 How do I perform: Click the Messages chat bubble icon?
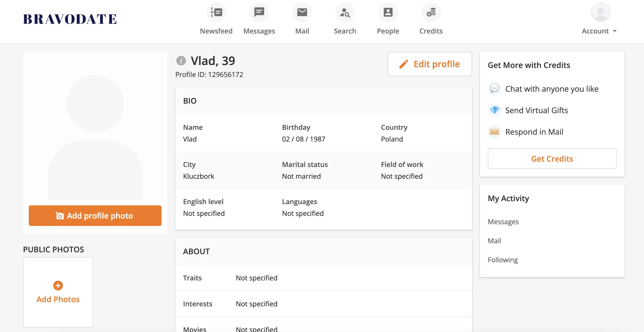tap(259, 12)
